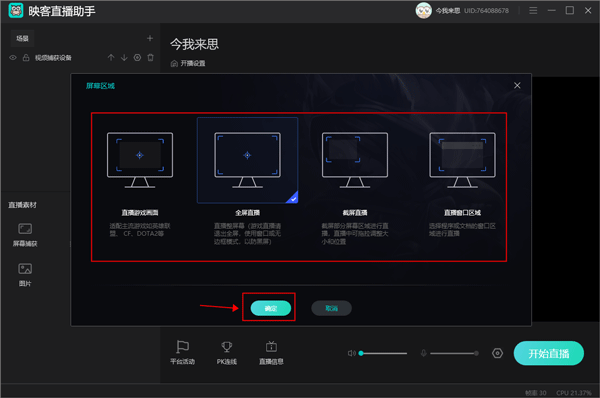Mute the microphone icon
Screen dimensions: 600x398
424,353
